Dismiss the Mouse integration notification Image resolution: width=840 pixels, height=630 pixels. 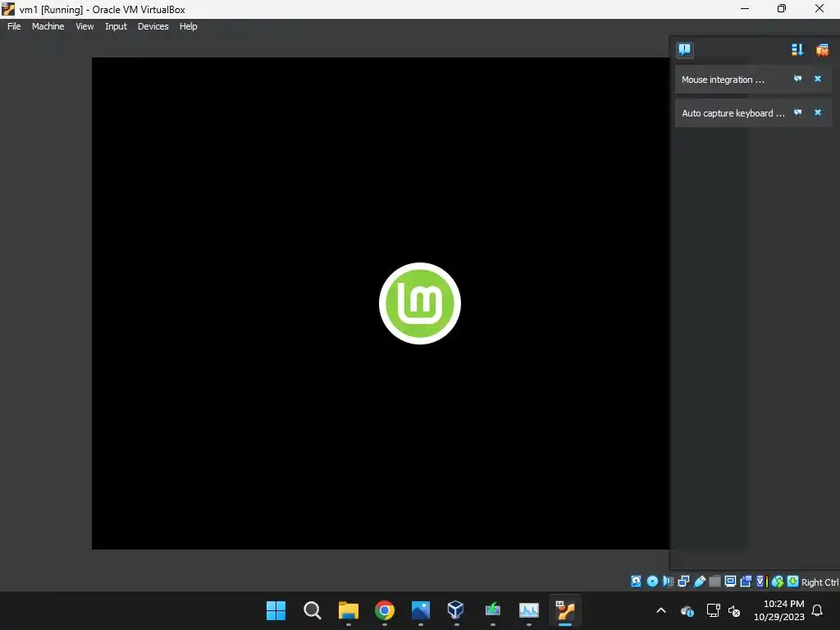[x=818, y=79]
